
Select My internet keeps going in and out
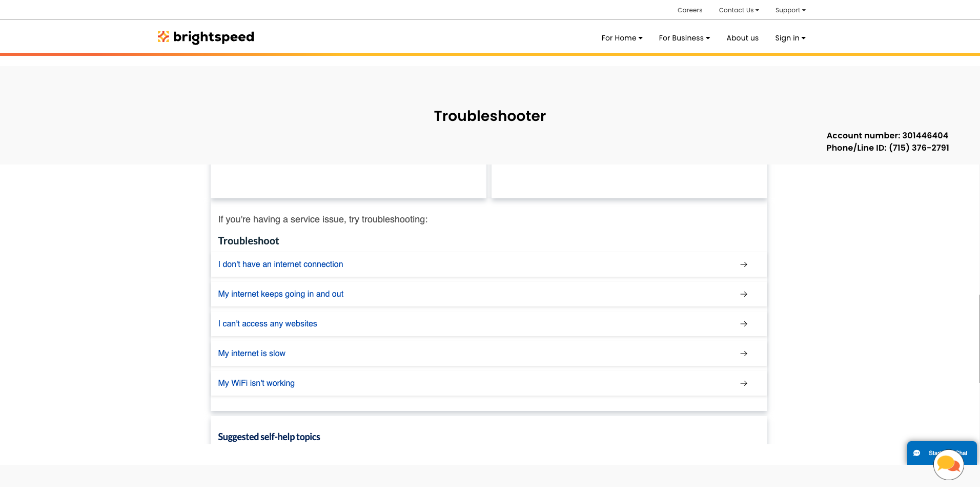point(280,294)
